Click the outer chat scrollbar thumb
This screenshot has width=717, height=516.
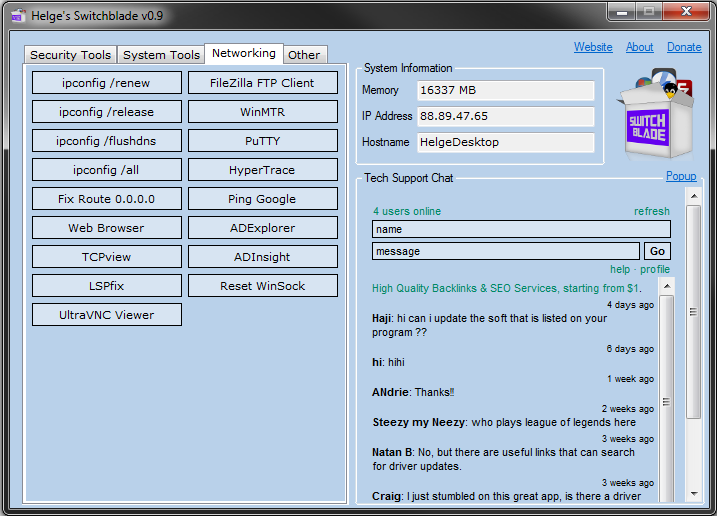pyautogui.click(x=694, y=312)
